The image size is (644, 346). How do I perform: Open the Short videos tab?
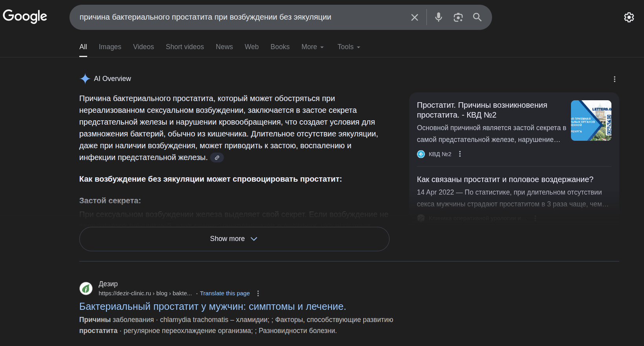point(185,47)
